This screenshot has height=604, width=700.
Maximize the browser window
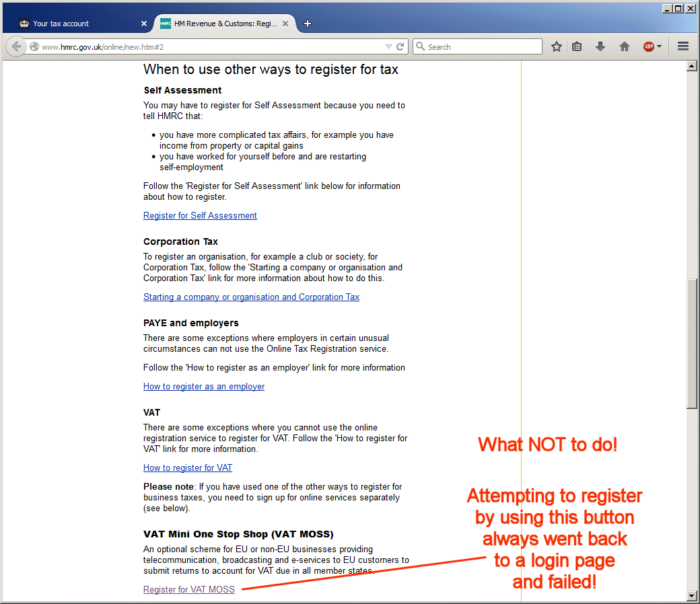pos(678,9)
